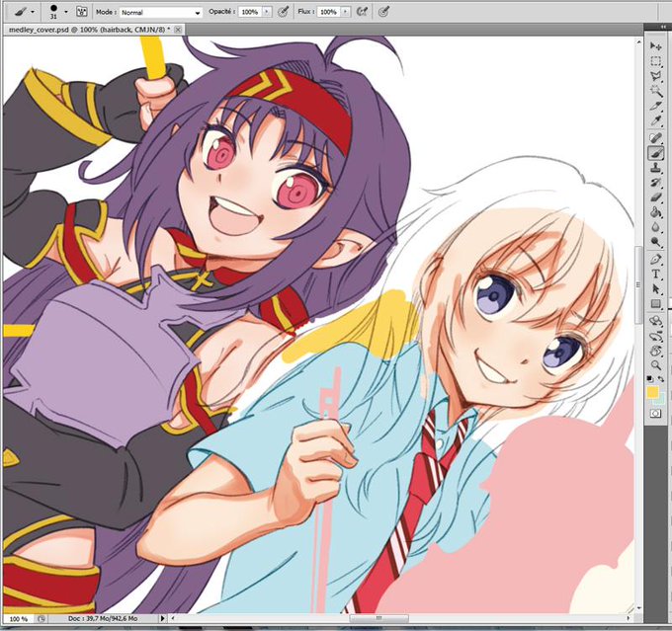This screenshot has width=672, height=631.
Task: Reset default foreground/background colors icon
Action: [x=650, y=378]
